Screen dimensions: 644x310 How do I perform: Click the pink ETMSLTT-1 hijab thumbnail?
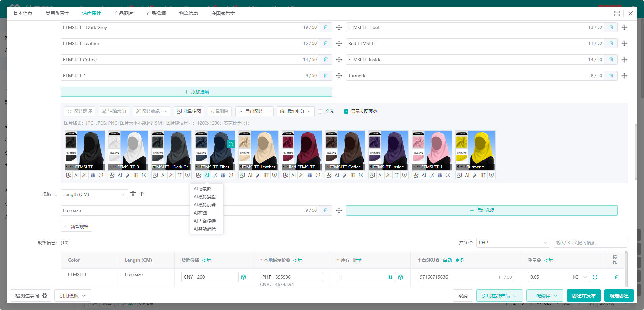pos(432,148)
